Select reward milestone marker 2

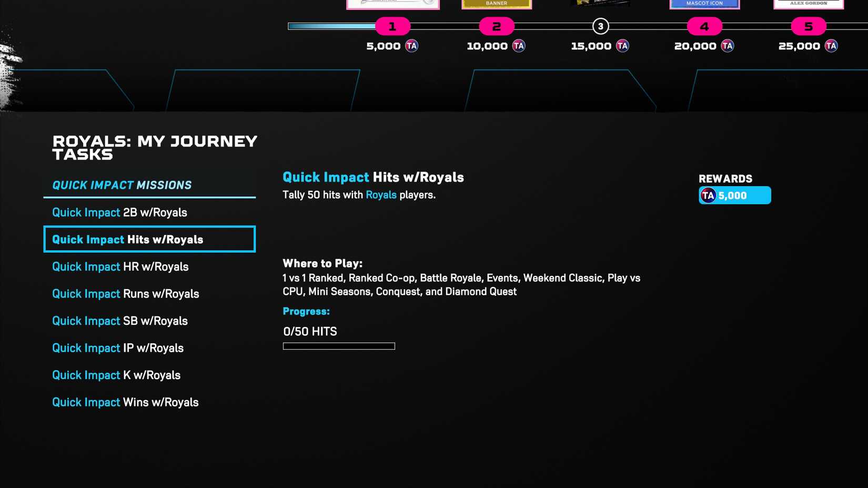[496, 26]
